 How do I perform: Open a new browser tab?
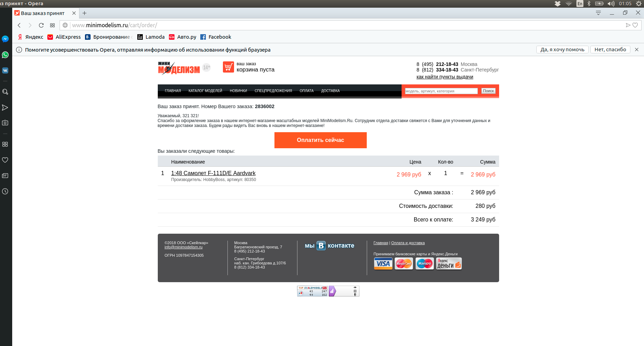[x=84, y=13]
